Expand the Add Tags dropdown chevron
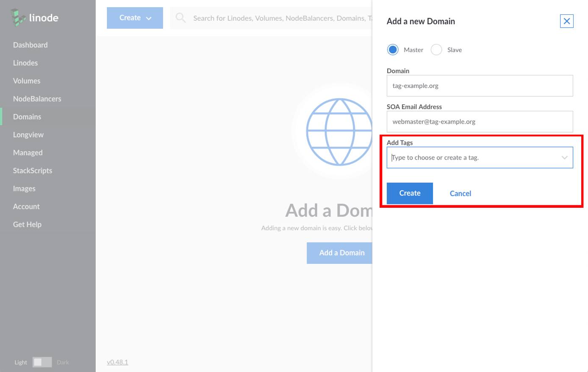The image size is (588, 372). coord(564,157)
